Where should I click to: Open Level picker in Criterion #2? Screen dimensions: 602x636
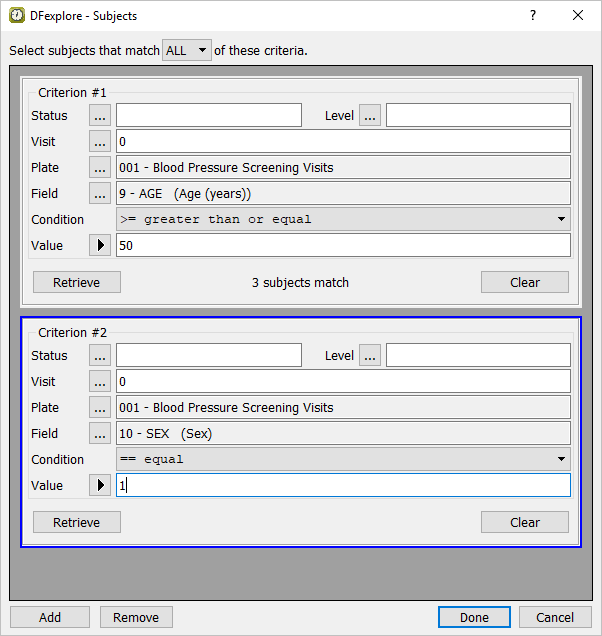pyautogui.click(x=370, y=356)
